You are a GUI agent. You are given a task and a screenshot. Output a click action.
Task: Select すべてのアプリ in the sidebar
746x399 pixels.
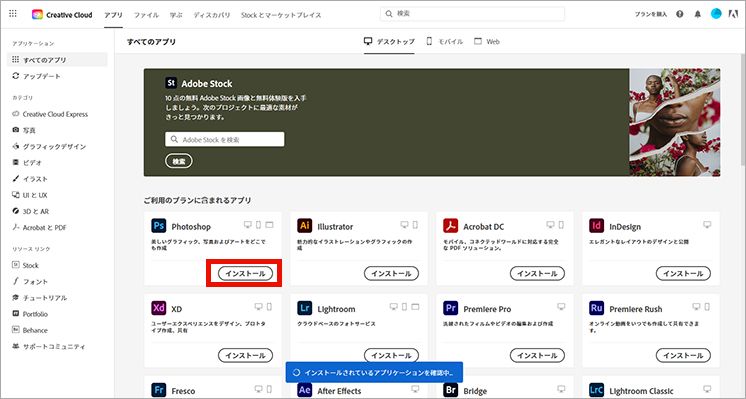(x=57, y=59)
